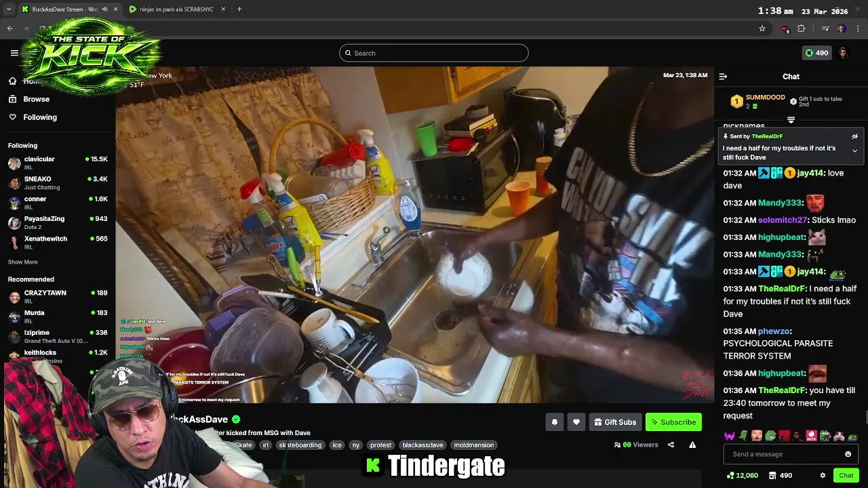868x488 pixels.
Task: Click Show more under Following
Action: click(23, 262)
